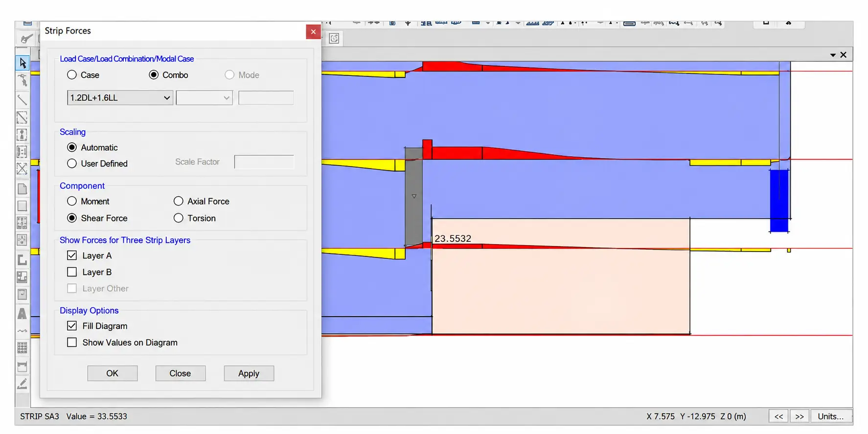
Task: Click the plain square draw icon
Action: click(x=23, y=206)
